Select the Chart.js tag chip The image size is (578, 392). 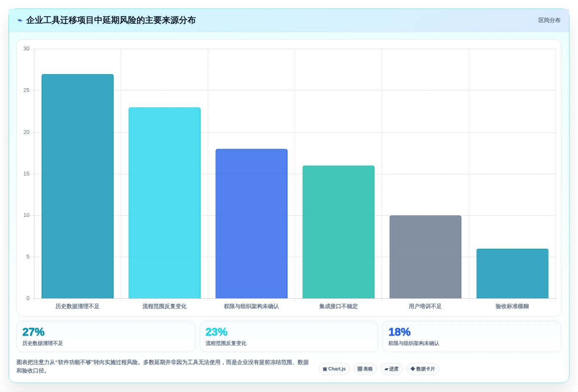click(334, 369)
